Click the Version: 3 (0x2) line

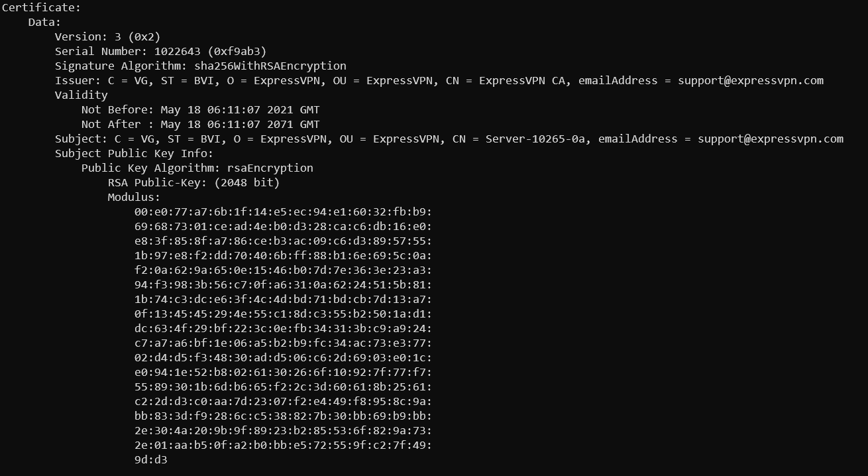click(x=107, y=36)
